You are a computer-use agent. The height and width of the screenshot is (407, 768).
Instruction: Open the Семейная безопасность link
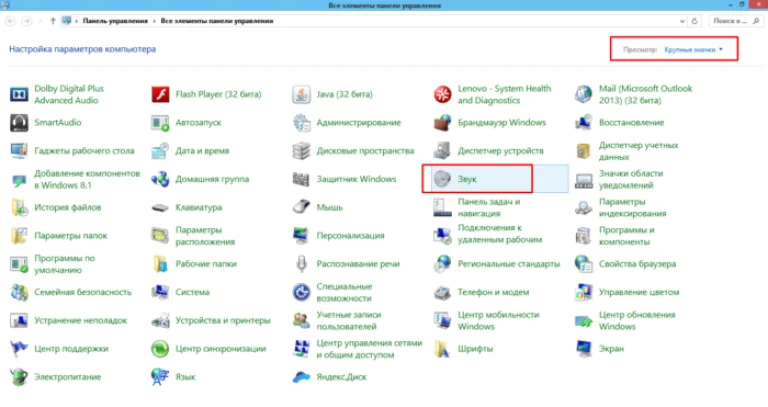(83, 292)
